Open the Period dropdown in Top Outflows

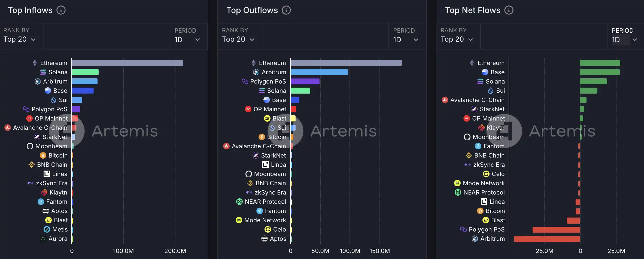tap(406, 40)
